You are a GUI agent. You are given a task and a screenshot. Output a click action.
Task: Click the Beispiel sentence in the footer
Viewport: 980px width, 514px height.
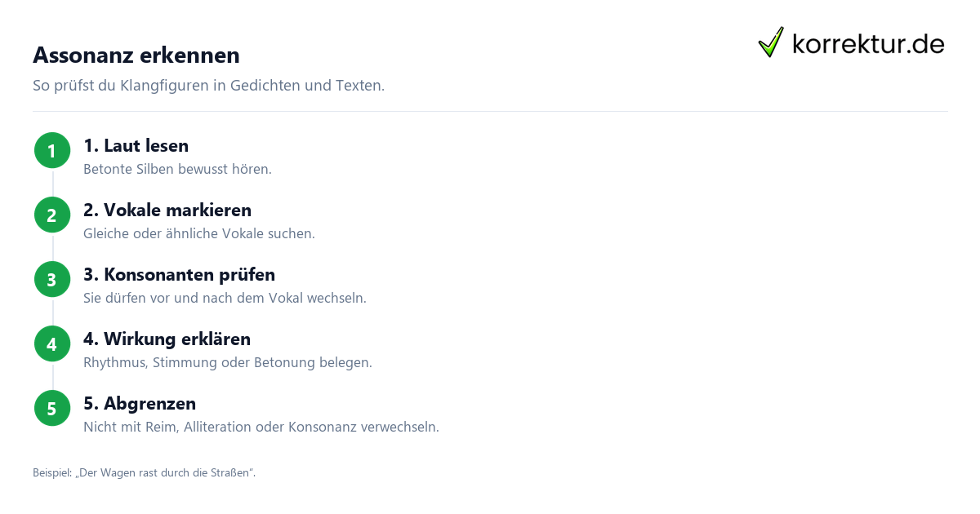tap(145, 473)
